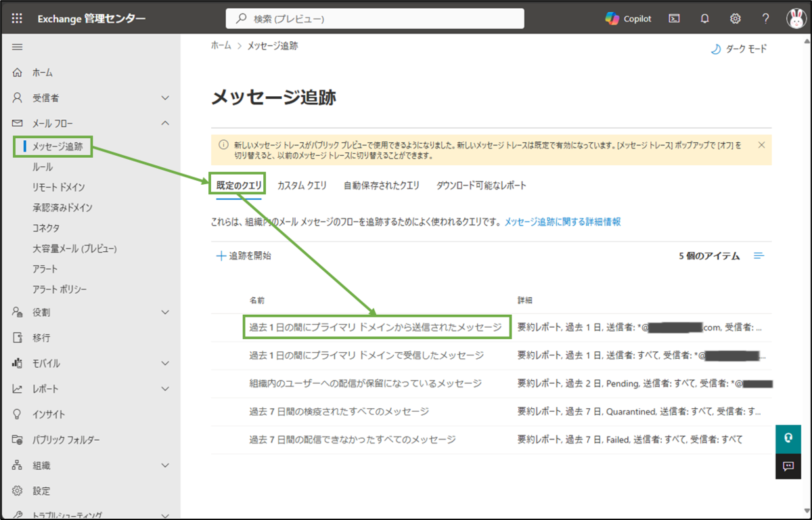The width and height of the screenshot is (812, 520).
Task: Open ルール in the sidebar
Action: pyautogui.click(x=42, y=167)
